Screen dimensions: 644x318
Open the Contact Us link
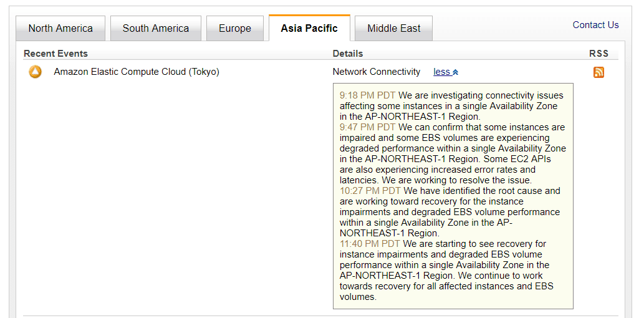[595, 25]
